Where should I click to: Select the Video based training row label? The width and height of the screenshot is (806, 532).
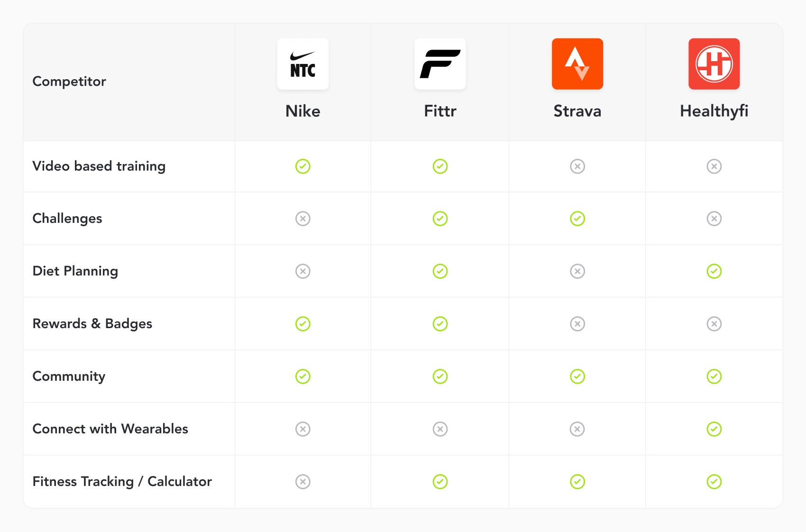click(x=99, y=166)
